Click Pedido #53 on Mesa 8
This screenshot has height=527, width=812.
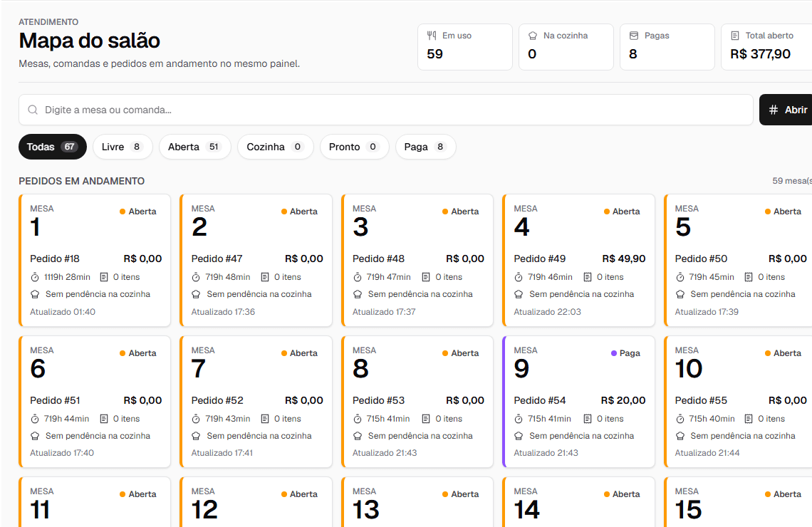[x=378, y=401]
